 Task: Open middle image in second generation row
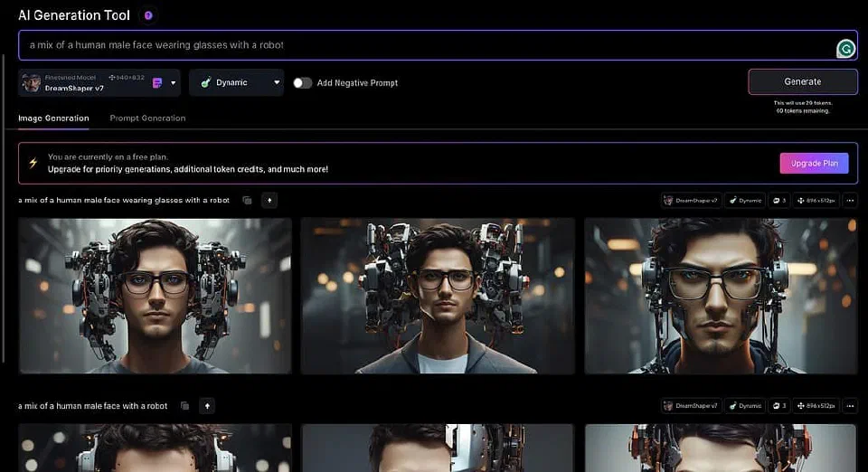coord(438,448)
